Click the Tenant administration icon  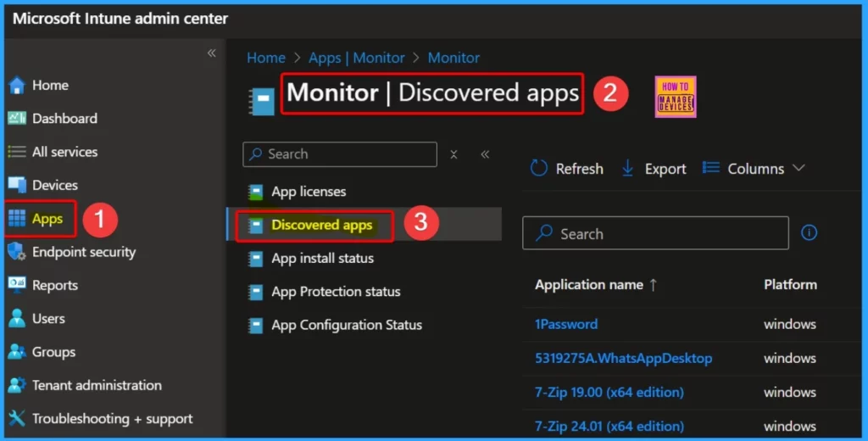click(17, 385)
